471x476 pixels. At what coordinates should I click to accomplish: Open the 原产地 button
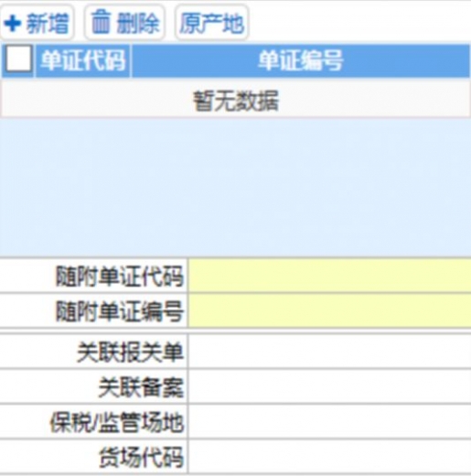(212, 23)
